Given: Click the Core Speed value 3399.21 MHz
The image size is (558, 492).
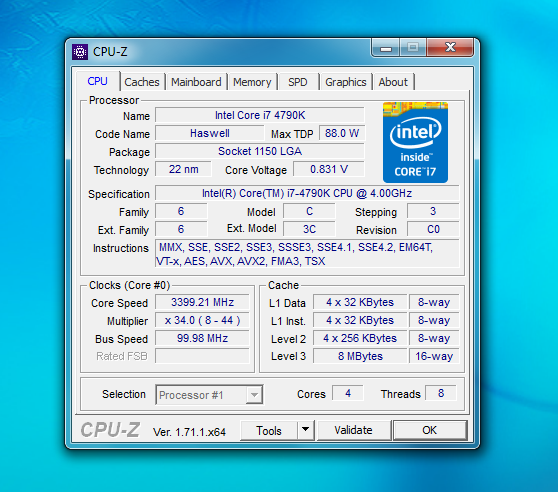Looking at the screenshot, I should 202,302.
